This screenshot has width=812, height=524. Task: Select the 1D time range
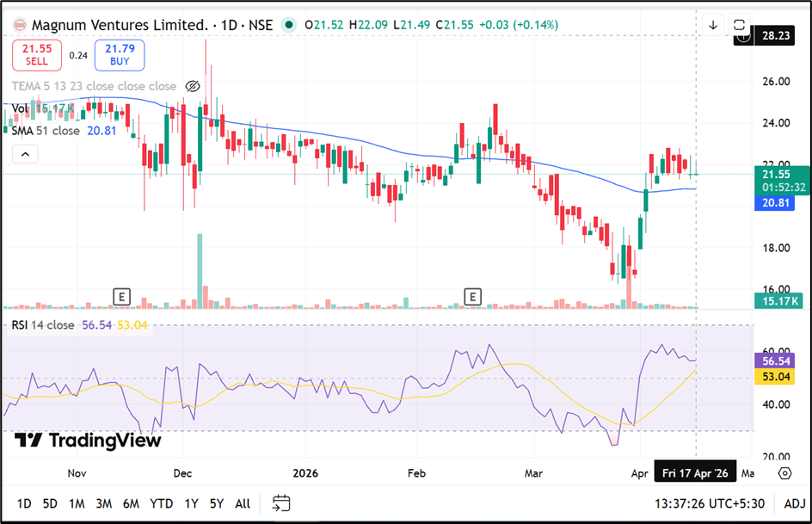click(x=24, y=503)
